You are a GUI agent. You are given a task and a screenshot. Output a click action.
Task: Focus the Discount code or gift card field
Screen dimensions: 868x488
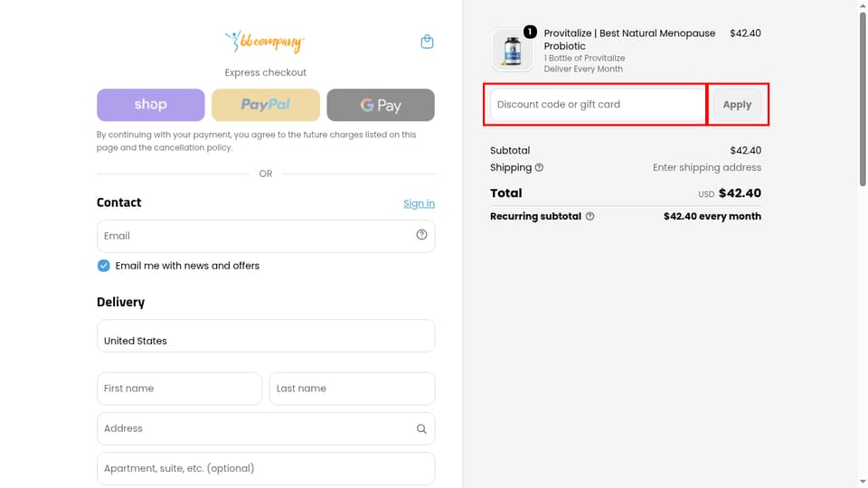click(x=598, y=105)
